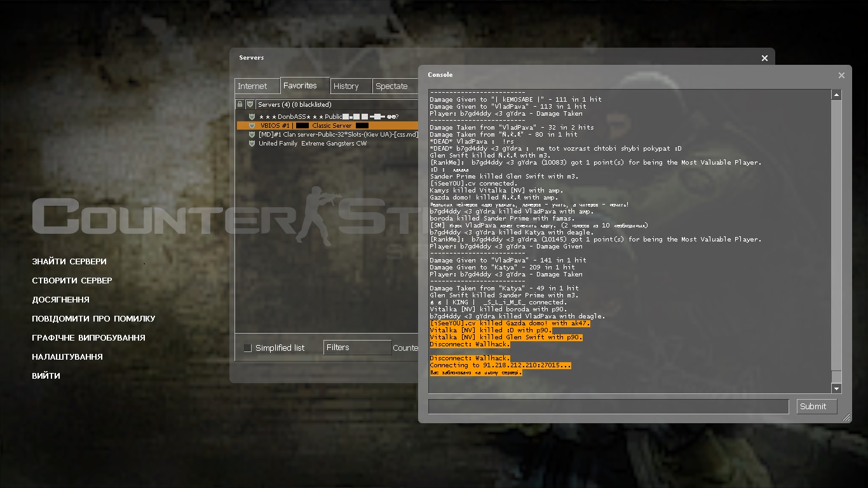Screen dimensions: 868x488
Task: Click the Filters button
Action: [x=357, y=348]
